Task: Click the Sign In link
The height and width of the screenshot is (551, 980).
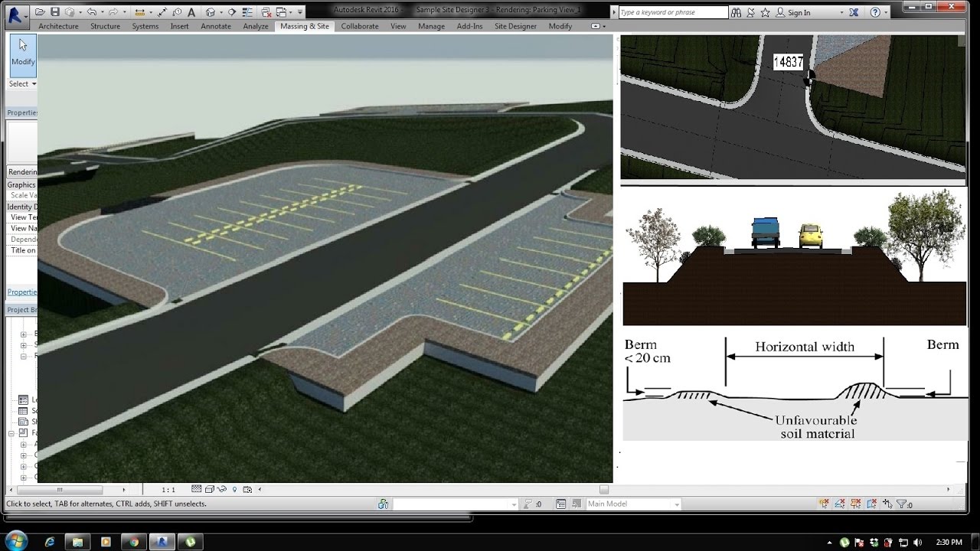Action: coord(799,13)
